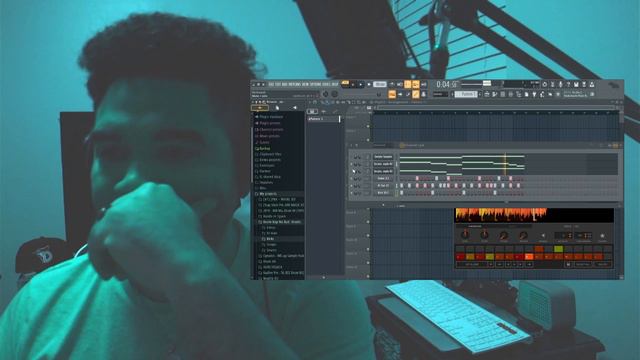
Task: Expand the Mixer presets folder
Action: [x=269, y=136]
